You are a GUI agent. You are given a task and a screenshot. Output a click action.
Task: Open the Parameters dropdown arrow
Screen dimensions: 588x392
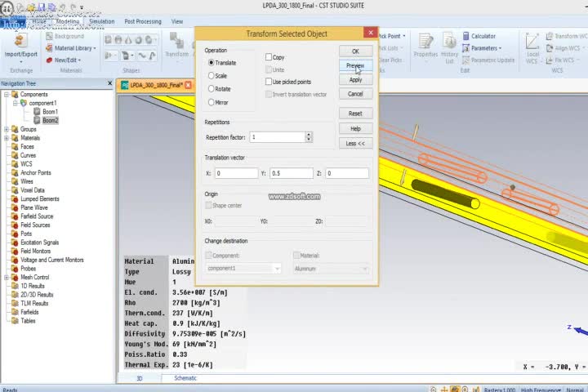pos(500,48)
